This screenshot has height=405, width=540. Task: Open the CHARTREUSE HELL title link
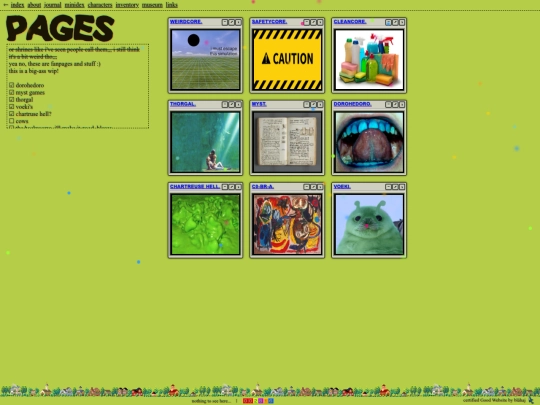[195, 187]
